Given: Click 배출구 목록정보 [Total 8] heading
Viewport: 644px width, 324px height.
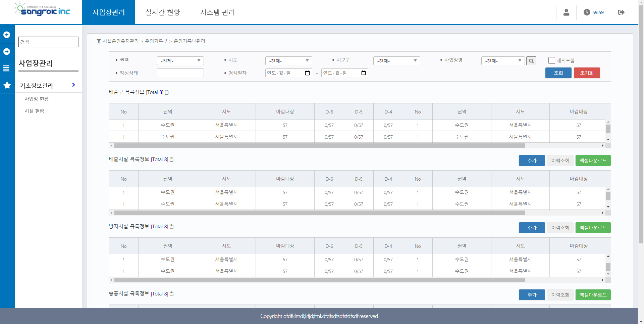Looking at the screenshot, I should click(x=136, y=92).
